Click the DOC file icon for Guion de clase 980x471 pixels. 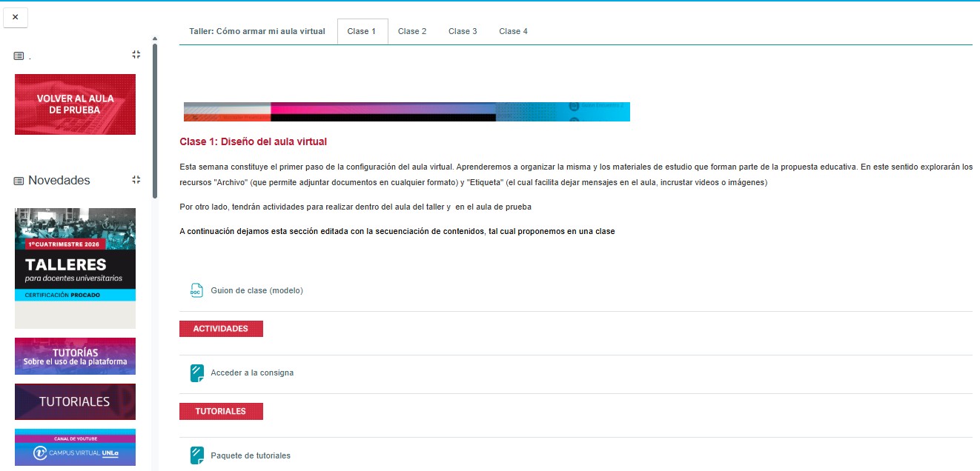[x=196, y=290]
